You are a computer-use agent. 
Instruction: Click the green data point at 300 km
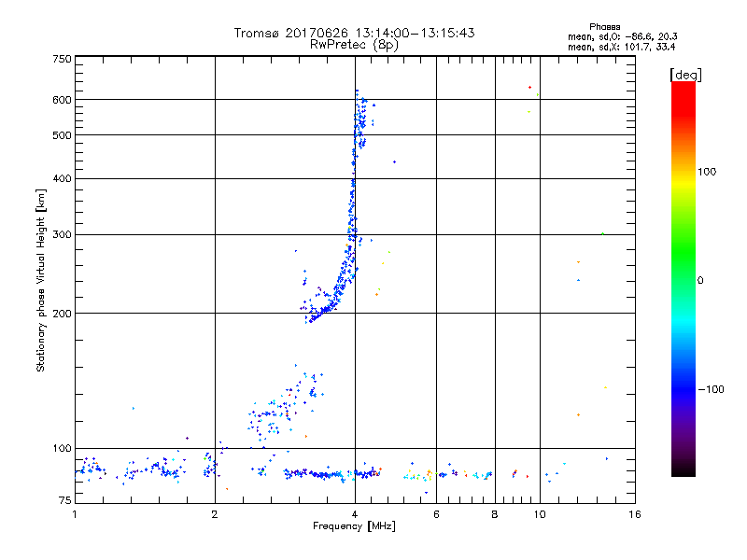(602, 234)
